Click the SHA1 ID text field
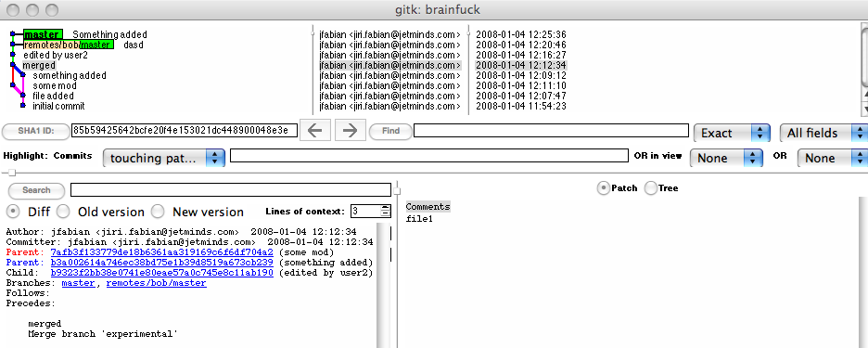 (x=185, y=131)
